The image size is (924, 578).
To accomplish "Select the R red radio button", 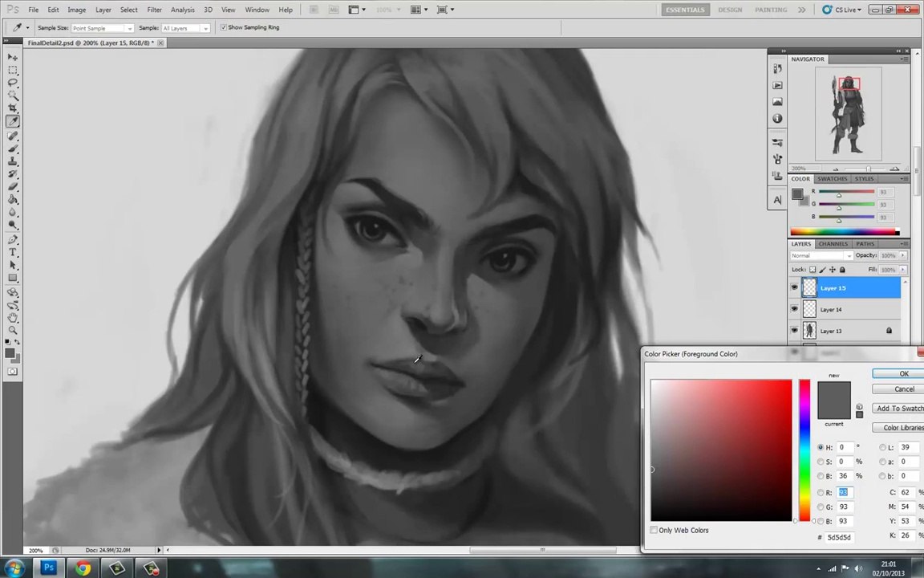I will tap(821, 492).
